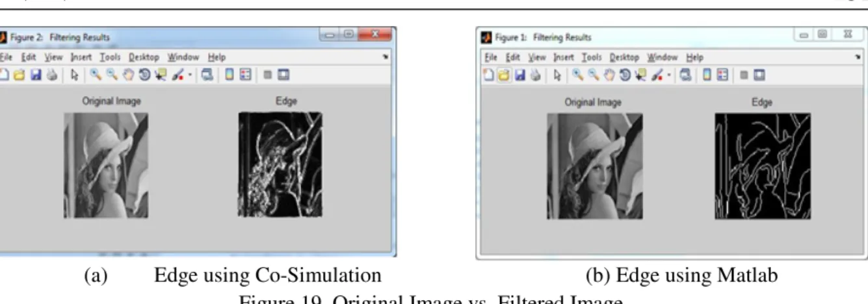
Task: Dock Figure 1 using the menu bar arrow
Action: [x=858, y=57]
